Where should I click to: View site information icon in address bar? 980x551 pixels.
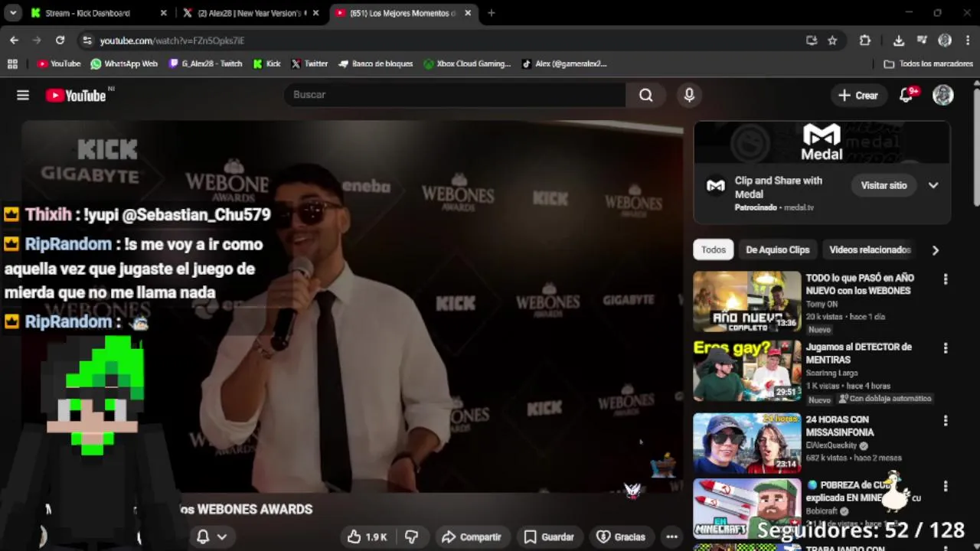coord(87,40)
